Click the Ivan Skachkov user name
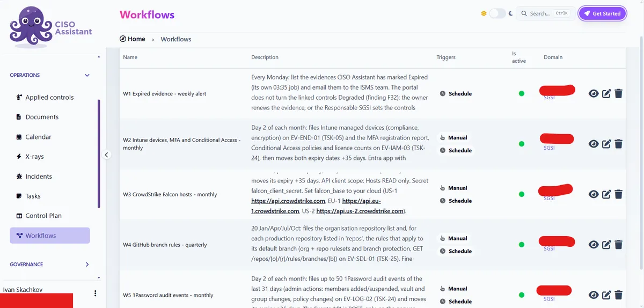The width and height of the screenshot is (644, 308). [x=23, y=290]
